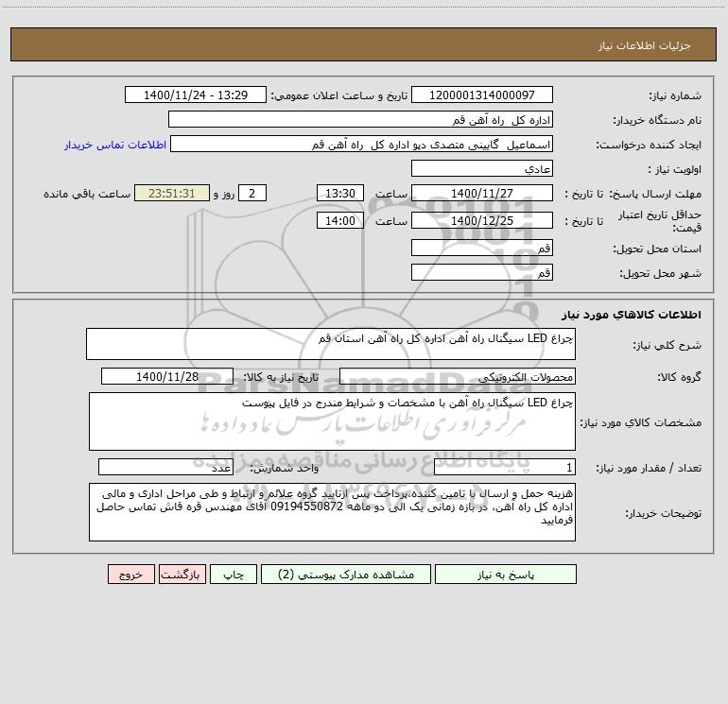Click the label ایجاد کننده درخواست
This screenshot has width=728, height=704.
point(649,145)
